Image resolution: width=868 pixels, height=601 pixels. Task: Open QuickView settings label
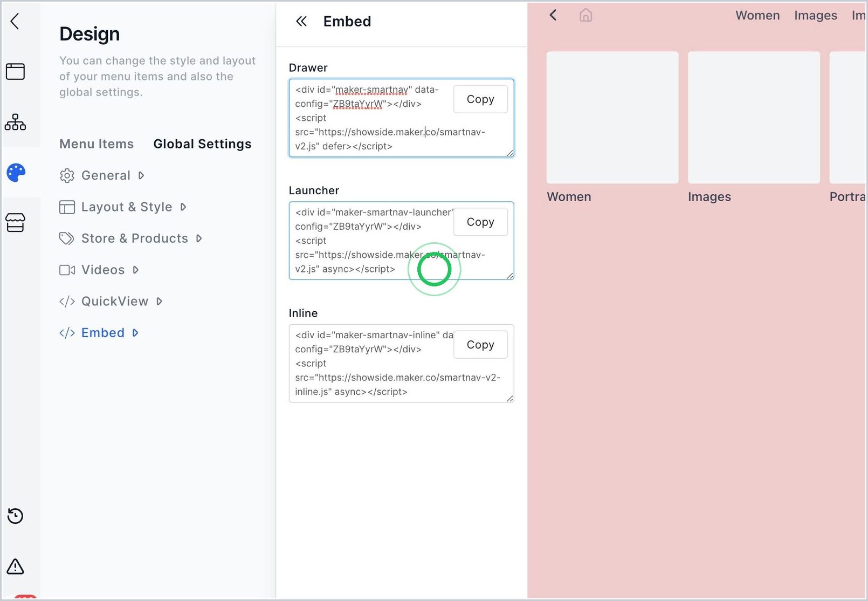(115, 301)
